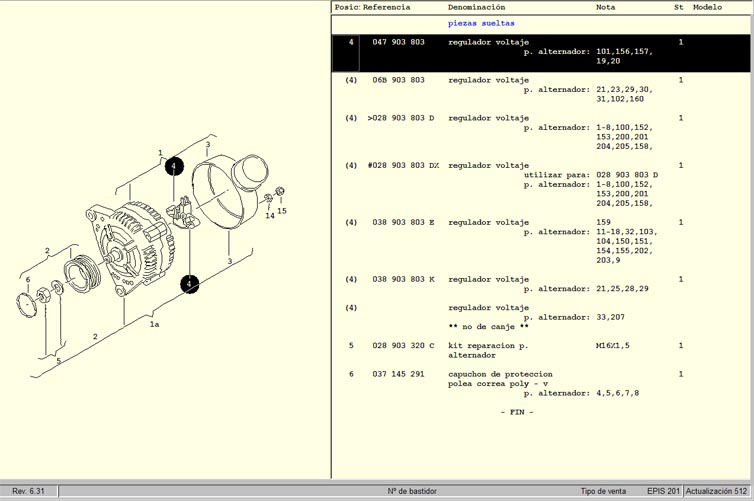754x501 pixels.
Task: Select part reference >028 903 803 D
Action: click(401, 118)
